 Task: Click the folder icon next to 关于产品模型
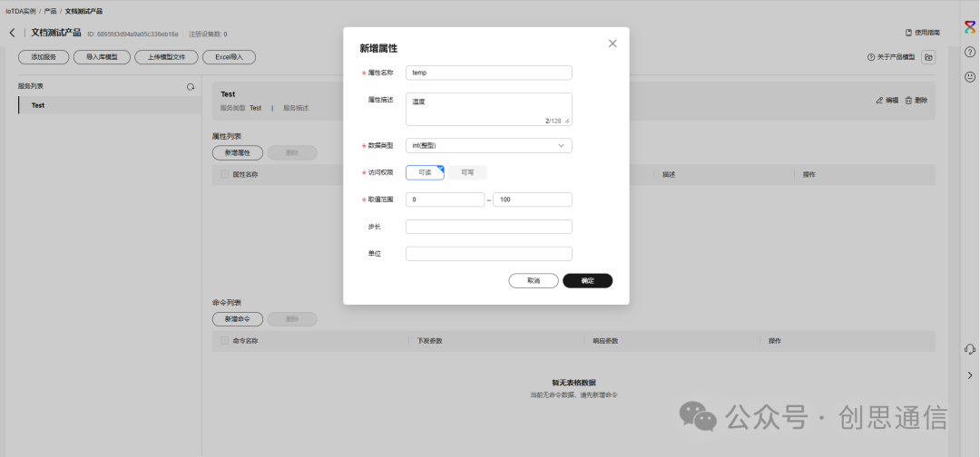929,57
